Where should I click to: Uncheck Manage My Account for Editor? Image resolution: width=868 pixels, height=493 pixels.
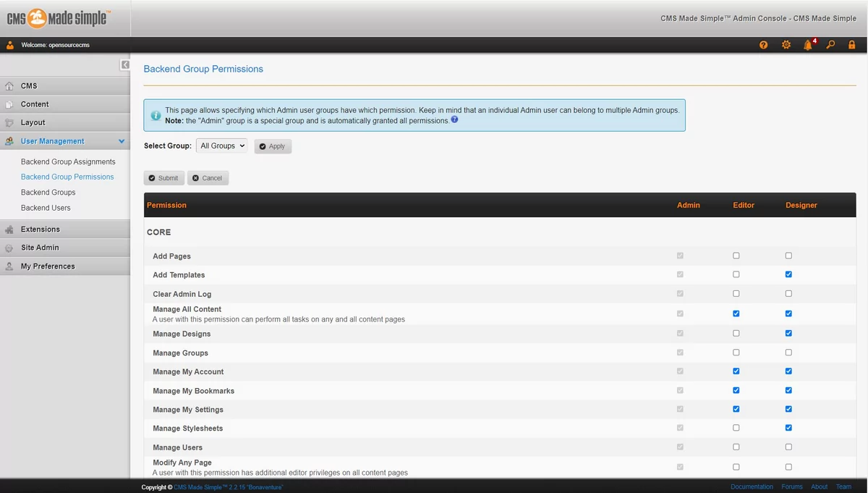click(x=736, y=371)
